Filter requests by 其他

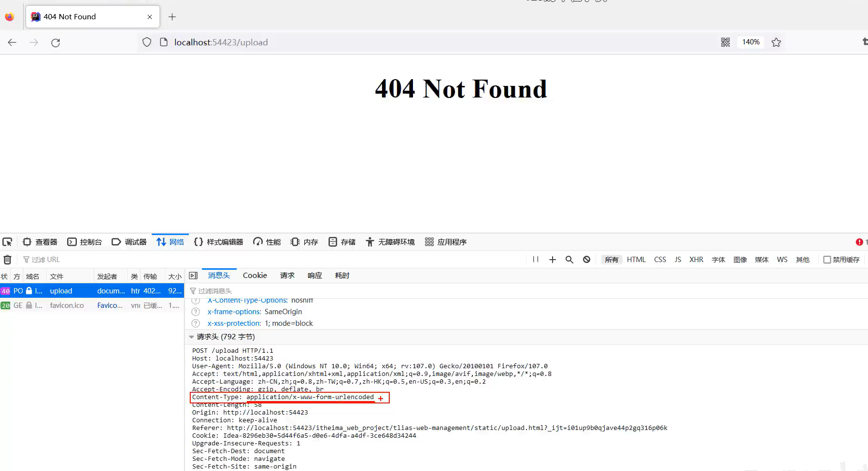(802, 260)
